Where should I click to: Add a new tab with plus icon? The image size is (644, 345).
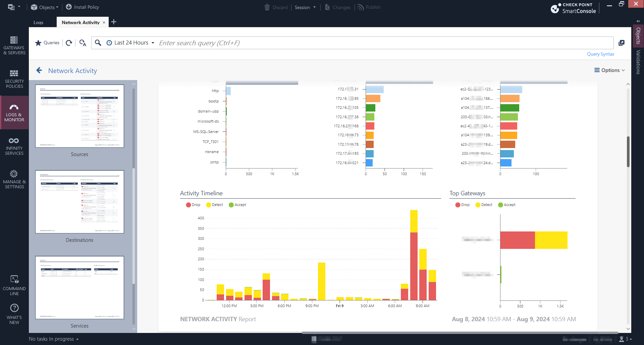point(114,22)
